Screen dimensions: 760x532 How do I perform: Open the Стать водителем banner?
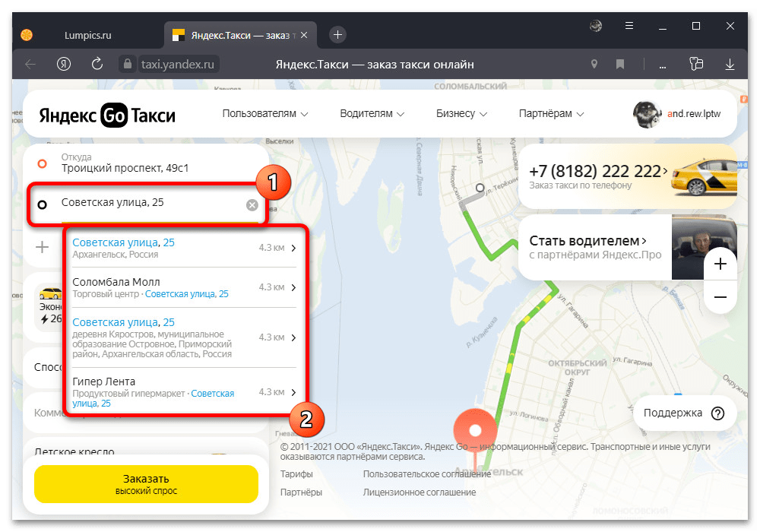click(x=628, y=247)
